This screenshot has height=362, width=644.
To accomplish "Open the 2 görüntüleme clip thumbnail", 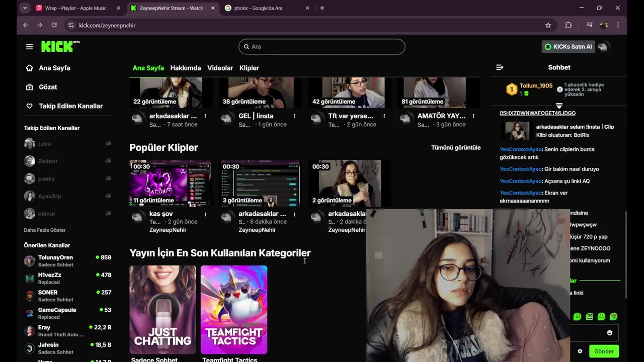I will [349, 184].
